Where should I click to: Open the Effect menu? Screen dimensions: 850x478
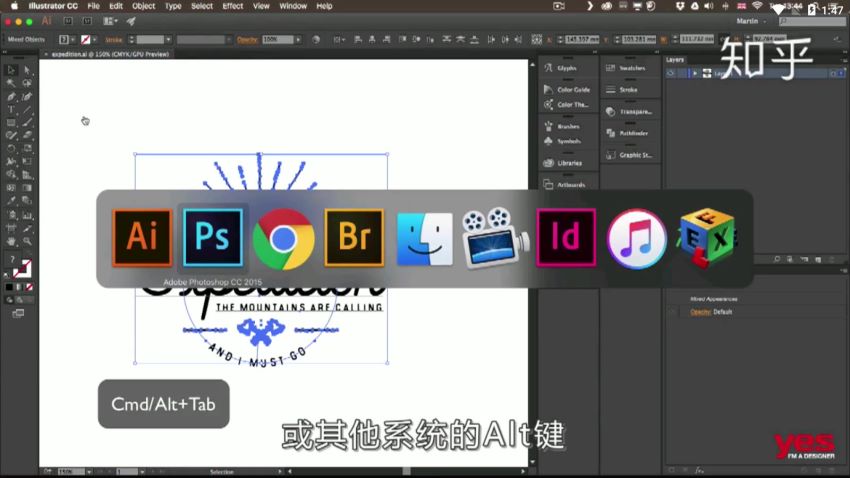tap(233, 6)
